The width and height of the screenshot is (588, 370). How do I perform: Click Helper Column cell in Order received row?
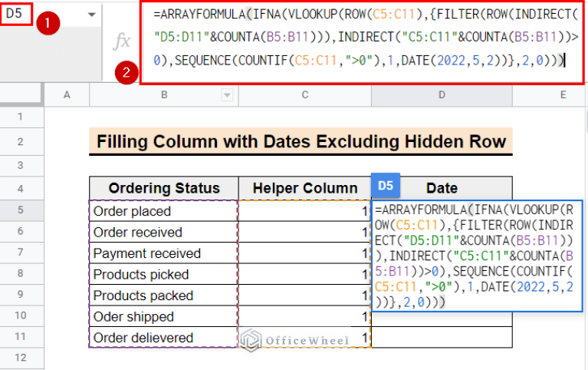pyautogui.click(x=305, y=232)
